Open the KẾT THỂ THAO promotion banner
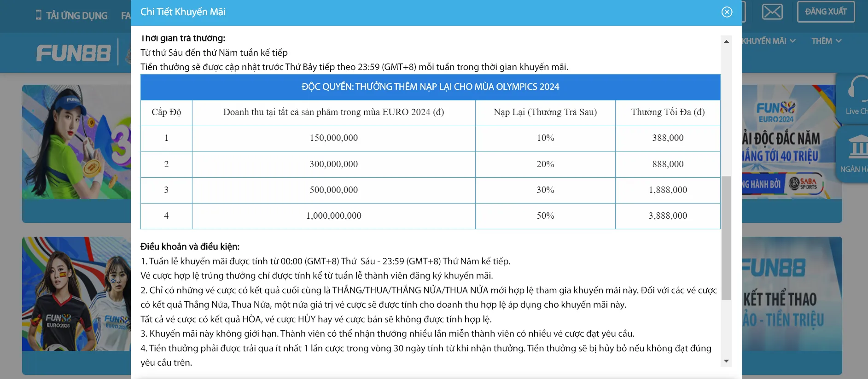868x379 pixels. coord(792,294)
